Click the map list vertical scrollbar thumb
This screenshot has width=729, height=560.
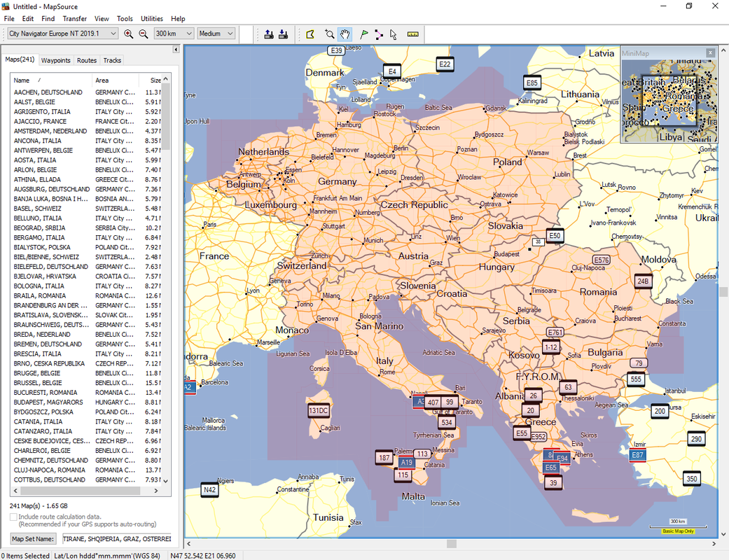tap(165, 117)
